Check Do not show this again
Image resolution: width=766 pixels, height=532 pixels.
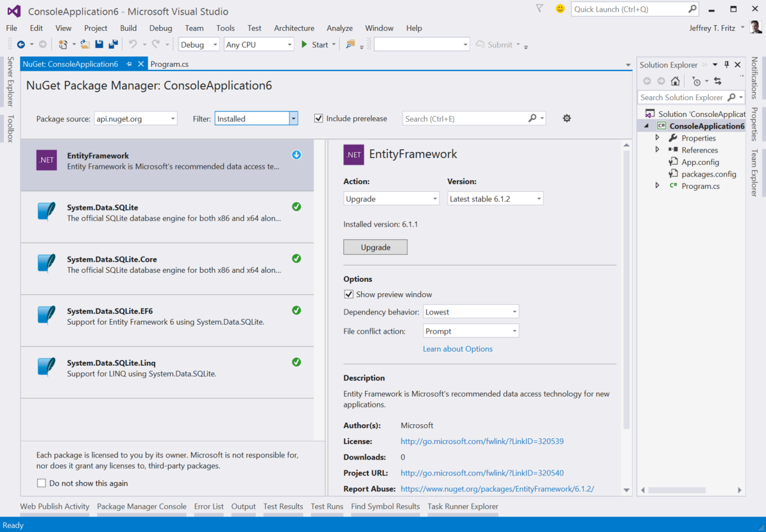tap(42, 483)
